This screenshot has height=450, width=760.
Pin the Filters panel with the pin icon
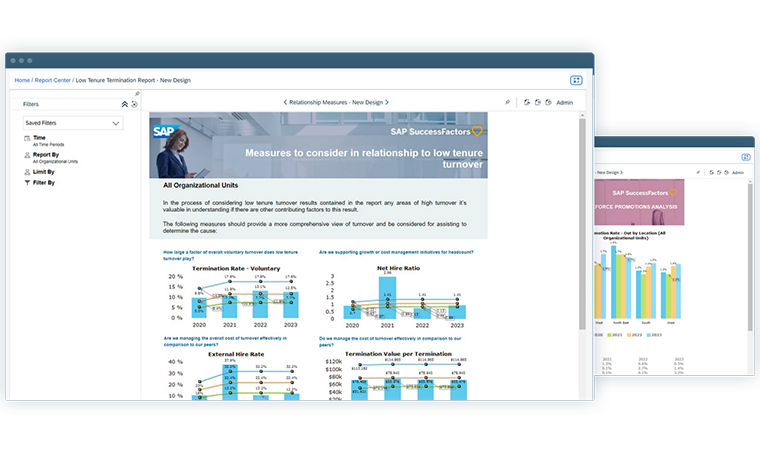(x=137, y=94)
